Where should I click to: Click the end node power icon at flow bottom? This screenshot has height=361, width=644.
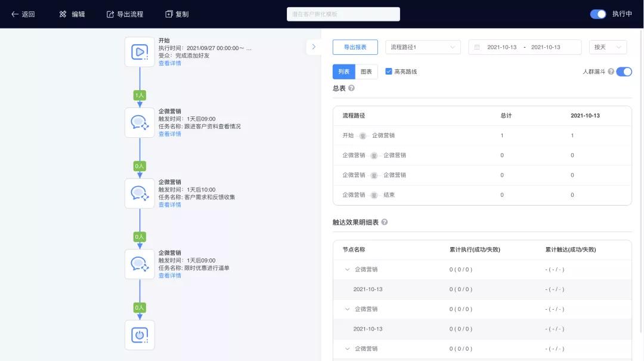coord(140,335)
